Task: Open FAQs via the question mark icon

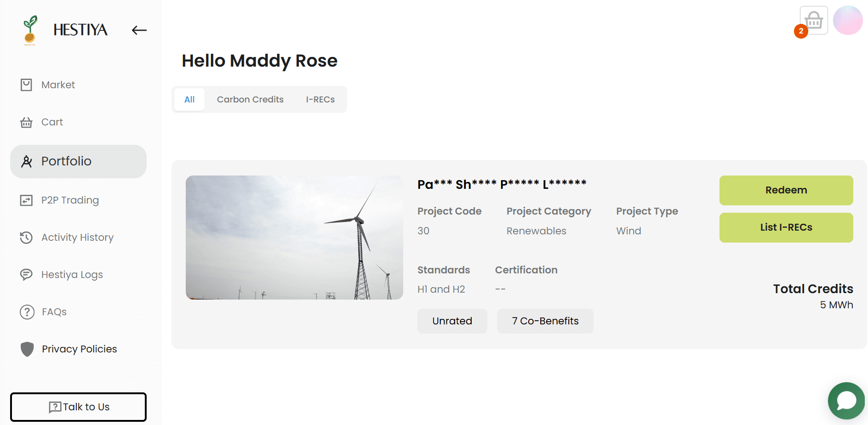Action: click(x=26, y=312)
